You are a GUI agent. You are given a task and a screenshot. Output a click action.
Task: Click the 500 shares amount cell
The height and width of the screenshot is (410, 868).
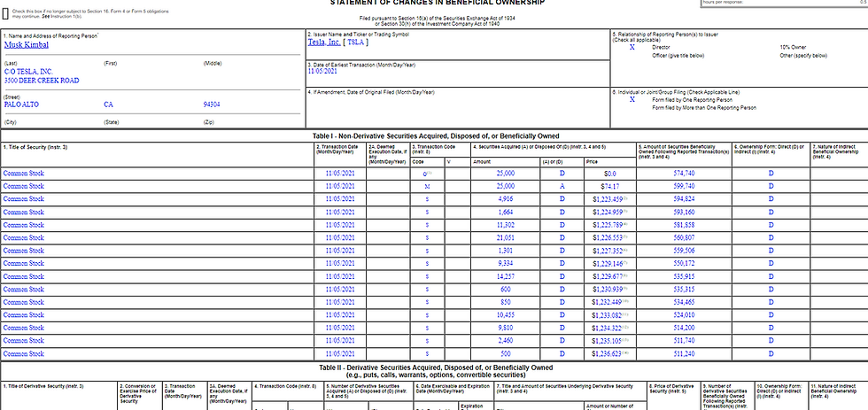click(506, 353)
